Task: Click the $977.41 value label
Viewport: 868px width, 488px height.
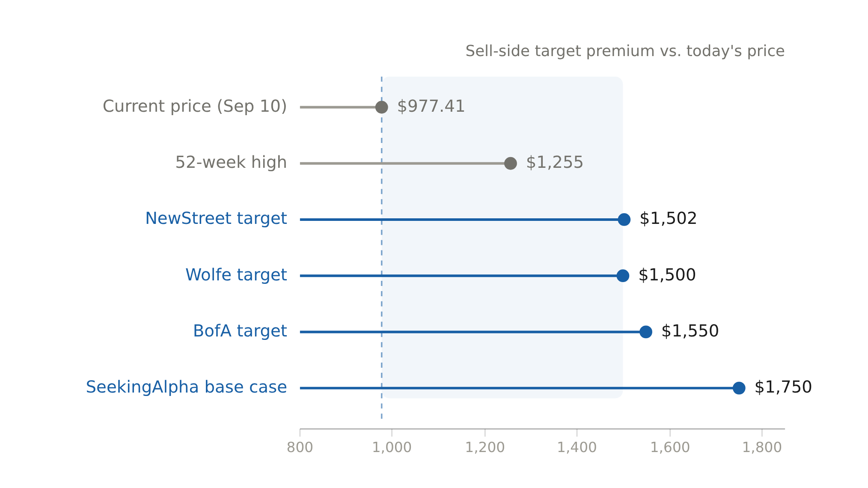Action: tap(431, 107)
